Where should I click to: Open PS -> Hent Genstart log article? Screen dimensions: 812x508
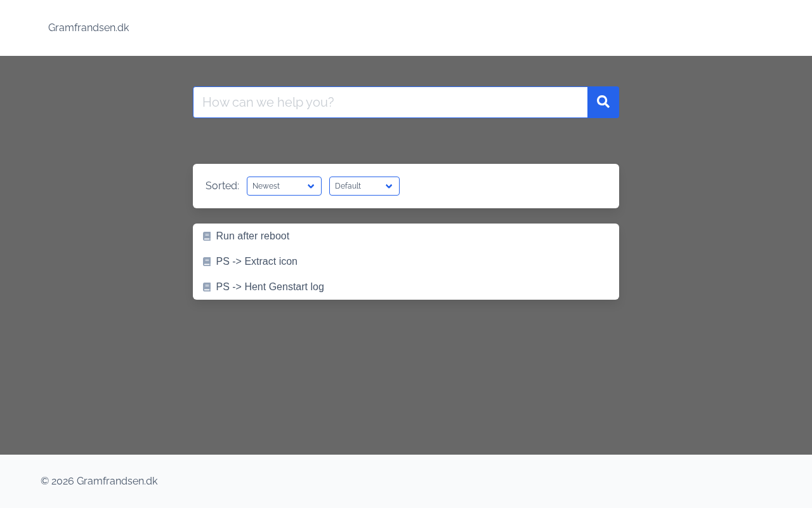coord(270,287)
